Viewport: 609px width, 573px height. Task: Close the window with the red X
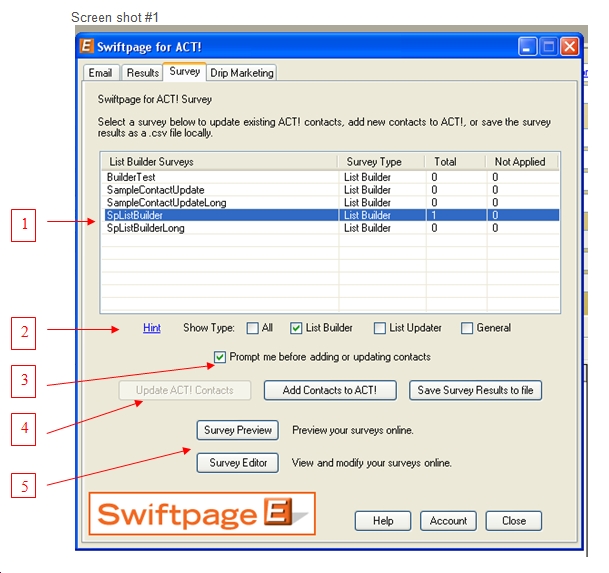pos(569,47)
